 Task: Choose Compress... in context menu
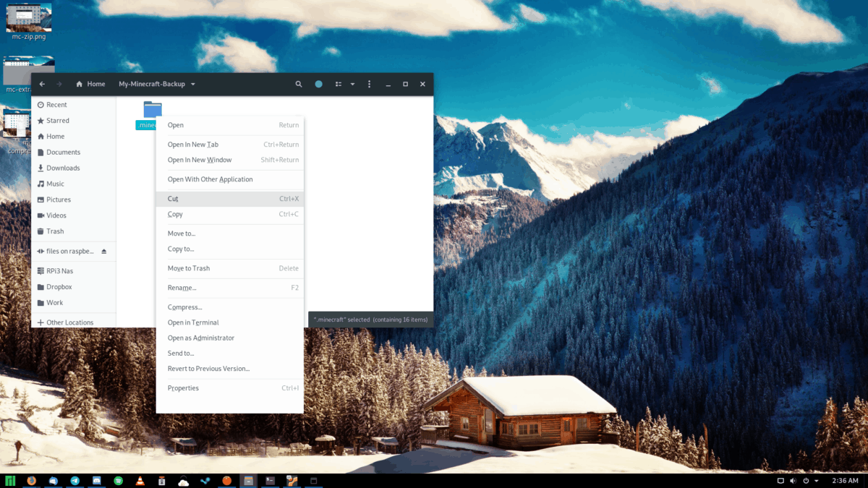230,307
